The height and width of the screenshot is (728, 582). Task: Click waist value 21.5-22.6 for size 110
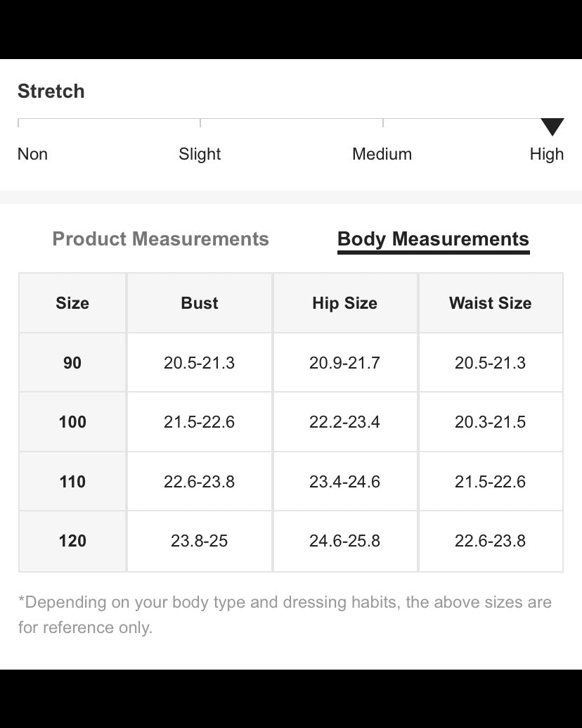coord(490,481)
